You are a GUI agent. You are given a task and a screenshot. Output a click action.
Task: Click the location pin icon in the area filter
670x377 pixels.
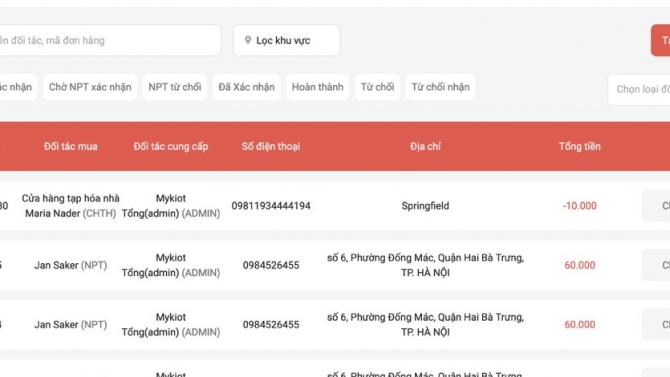click(x=247, y=40)
